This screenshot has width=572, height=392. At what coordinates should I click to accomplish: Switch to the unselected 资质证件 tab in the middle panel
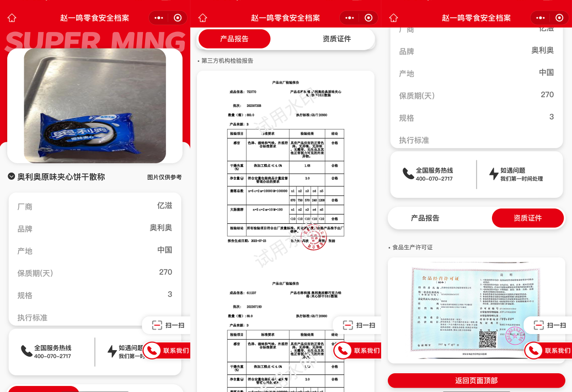pyautogui.click(x=336, y=39)
